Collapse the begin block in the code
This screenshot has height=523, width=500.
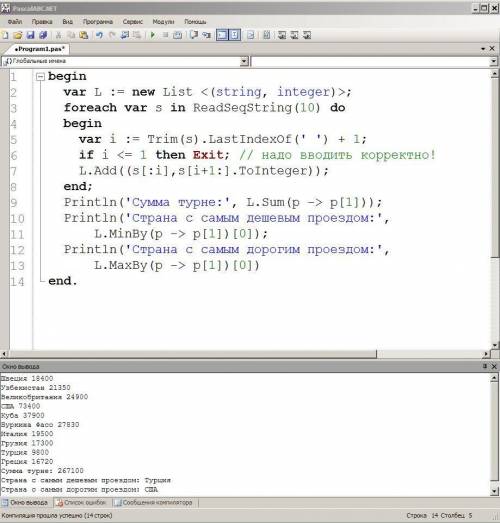pos(40,77)
